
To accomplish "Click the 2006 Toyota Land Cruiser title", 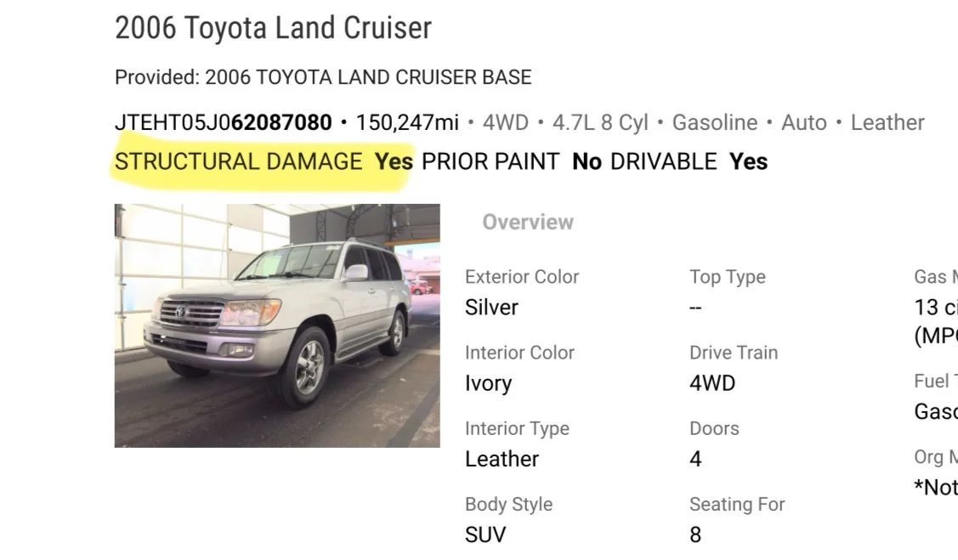I will point(273,28).
